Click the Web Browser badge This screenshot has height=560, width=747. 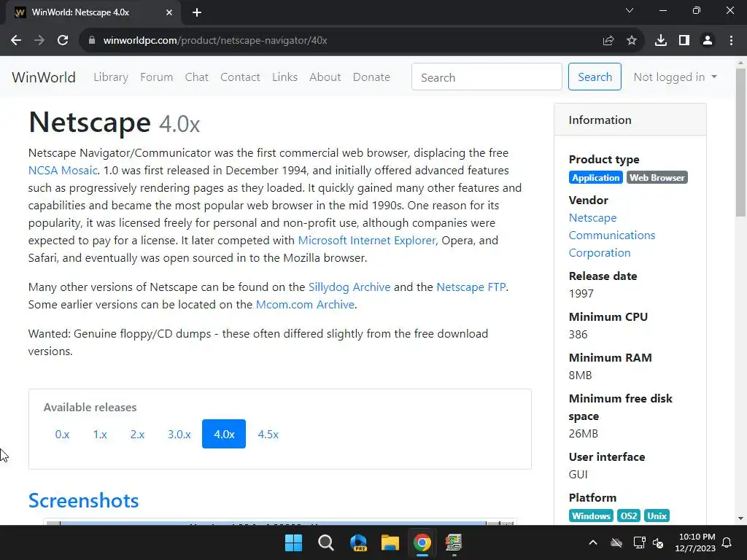pos(657,178)
